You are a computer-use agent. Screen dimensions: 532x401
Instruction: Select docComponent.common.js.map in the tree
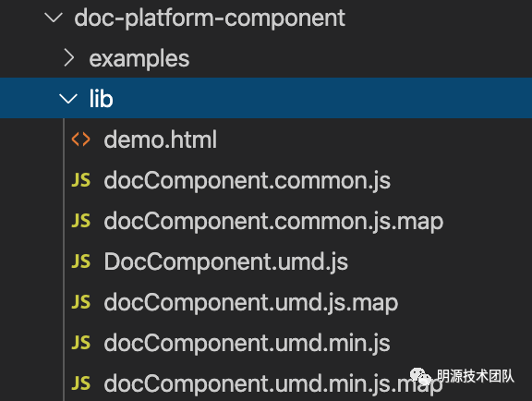click(273, 221)
